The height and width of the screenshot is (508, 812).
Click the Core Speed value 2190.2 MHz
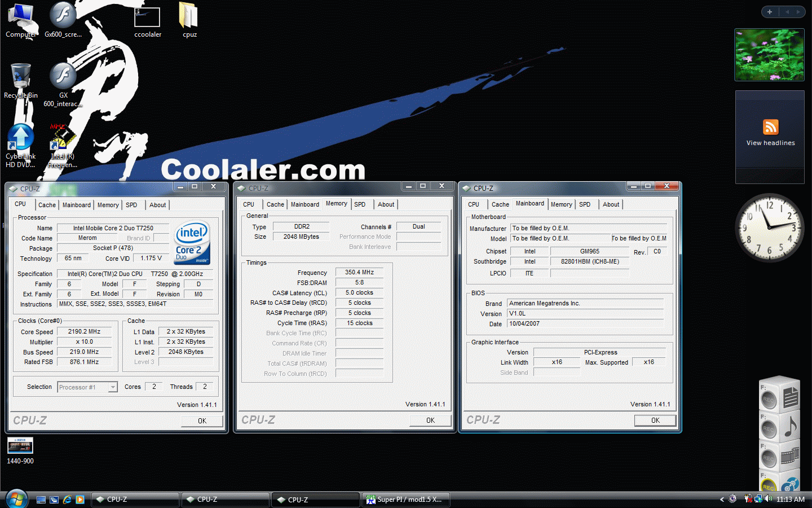pyautogui.click(x=85, y=332)
